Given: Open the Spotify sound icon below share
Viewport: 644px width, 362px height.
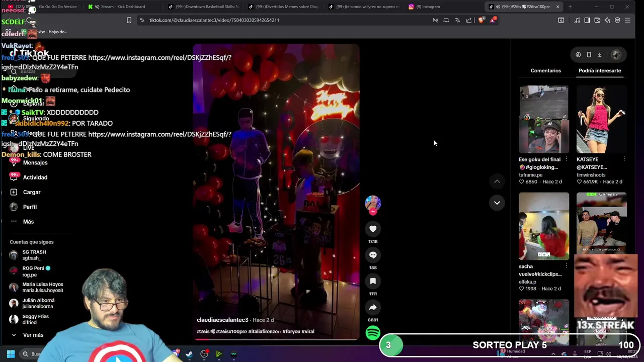Looking at the screenshot, I should [x=373, y=333].
